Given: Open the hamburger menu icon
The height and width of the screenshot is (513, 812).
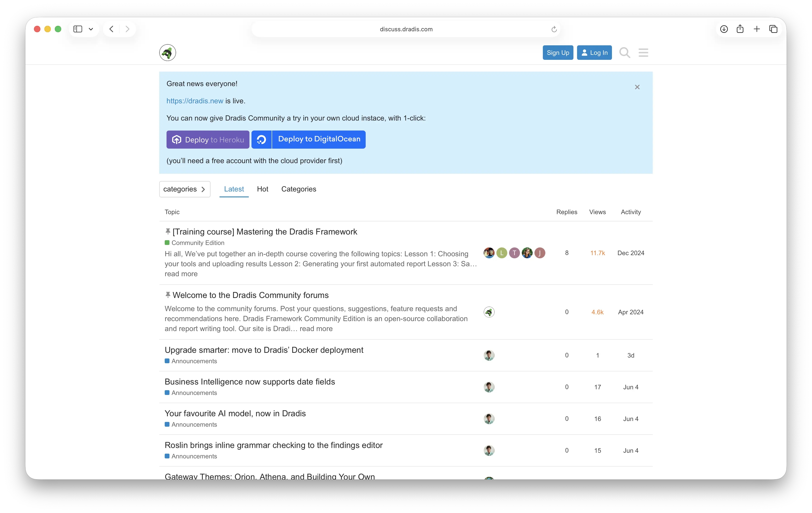Looking at the screenshot, I should point(643,53).
